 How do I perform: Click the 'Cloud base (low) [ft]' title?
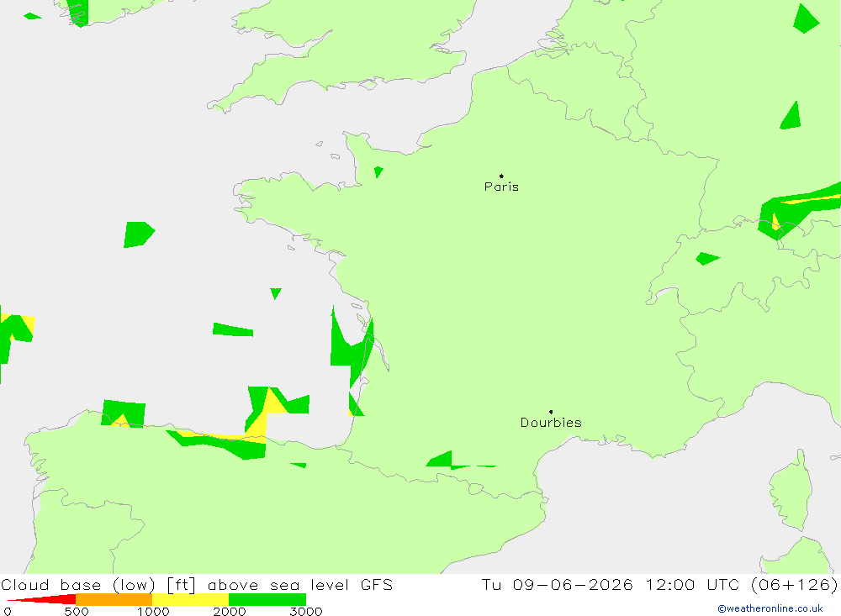[98, 585]
